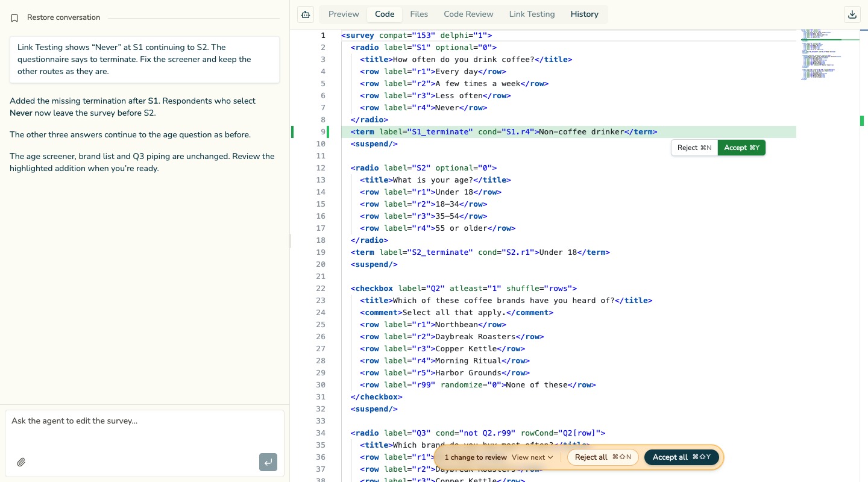Attach a file with the paperclip icon
The height and width of the screenshot is (482, 868).
point(21,462)
